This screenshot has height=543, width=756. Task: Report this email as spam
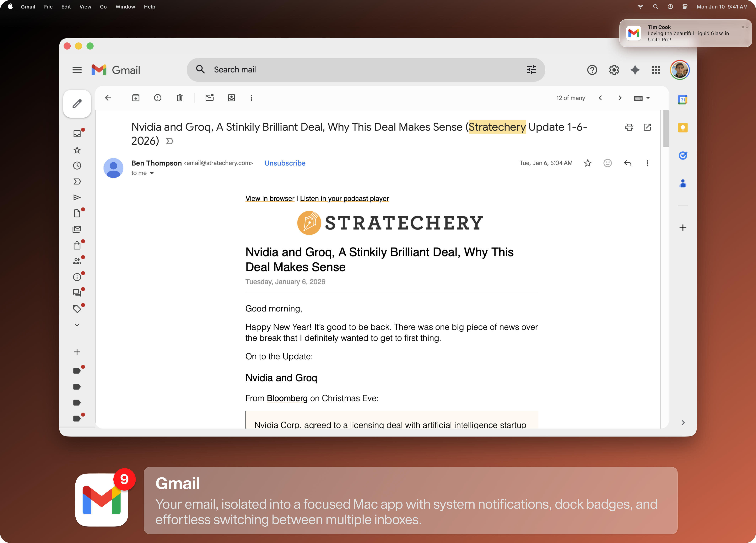click(158, 98)
